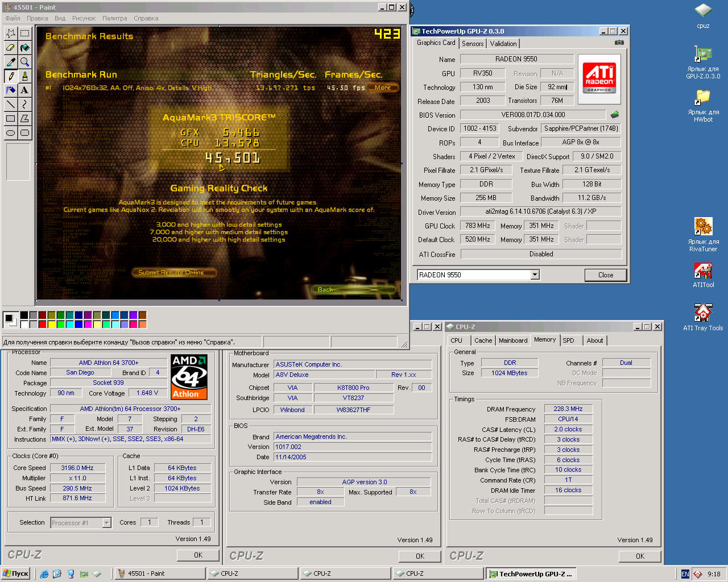The width and height of the screenshot is (728, 582).
Task: Click the ATI Radeon logo in GPU-Z
Action: 599,78
